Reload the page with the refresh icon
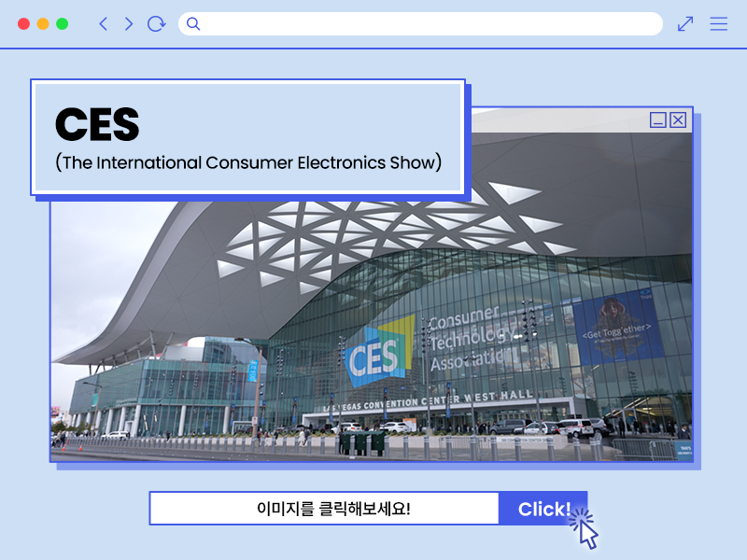 156,24
